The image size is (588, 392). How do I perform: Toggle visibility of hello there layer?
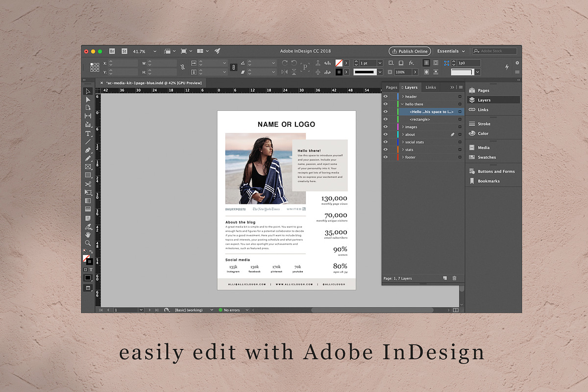tap(386, 104)
